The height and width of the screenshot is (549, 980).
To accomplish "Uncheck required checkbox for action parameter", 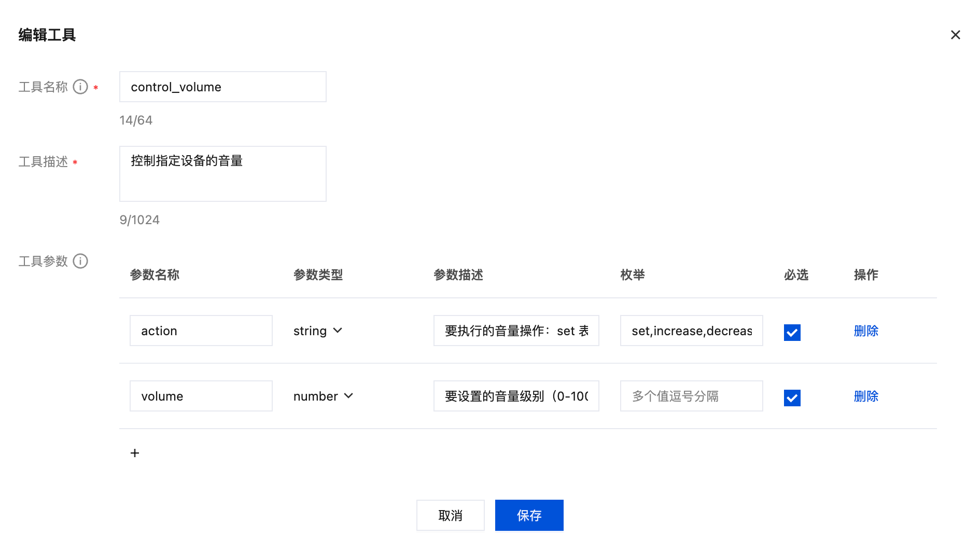I will [792, 332].
